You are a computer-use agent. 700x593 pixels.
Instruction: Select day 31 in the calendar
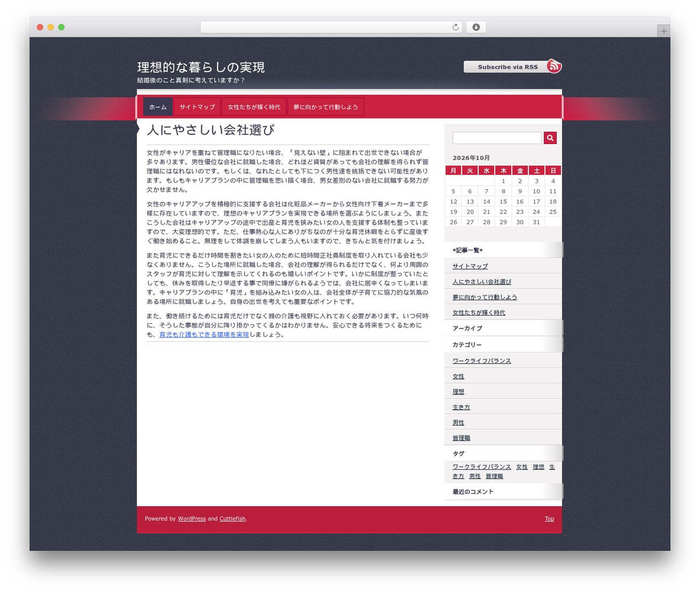(x=536, y=222)
